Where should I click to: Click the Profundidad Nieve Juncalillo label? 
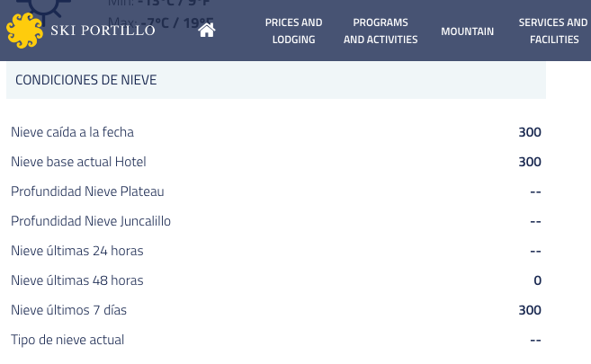[x=91, y=221]
